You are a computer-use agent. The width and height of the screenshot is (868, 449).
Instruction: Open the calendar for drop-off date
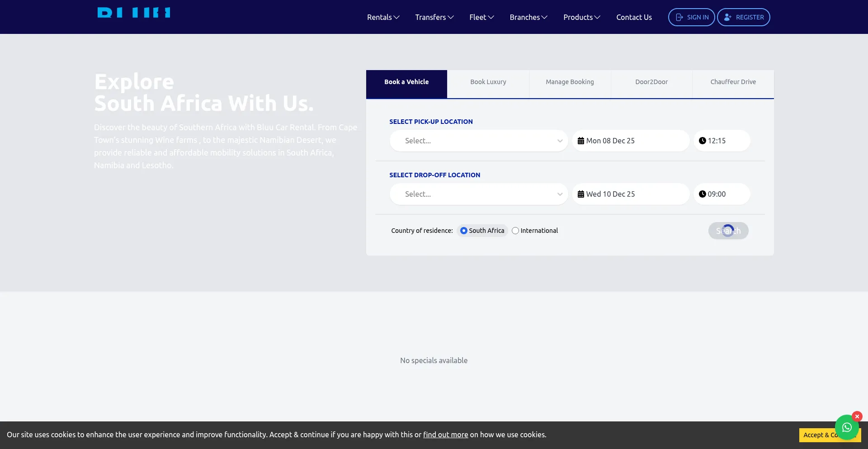click(x=631, y=194)
